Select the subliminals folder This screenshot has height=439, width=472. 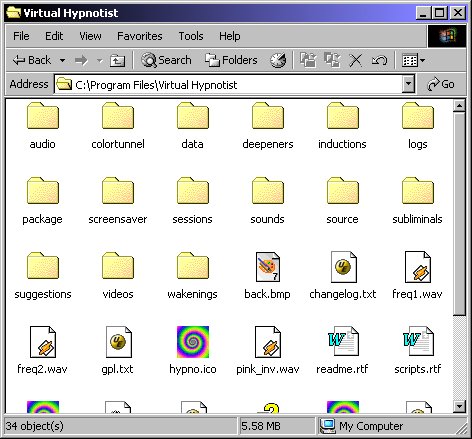click(x=418, y=201)
